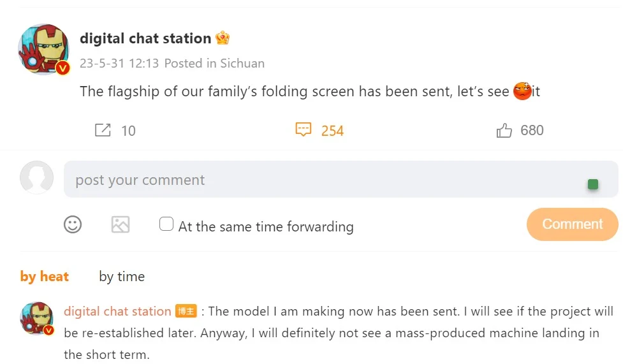The height and width of the screenshot is (364, 623).
Task: Click the green square icon in comment box
Action: click(593, 184)
